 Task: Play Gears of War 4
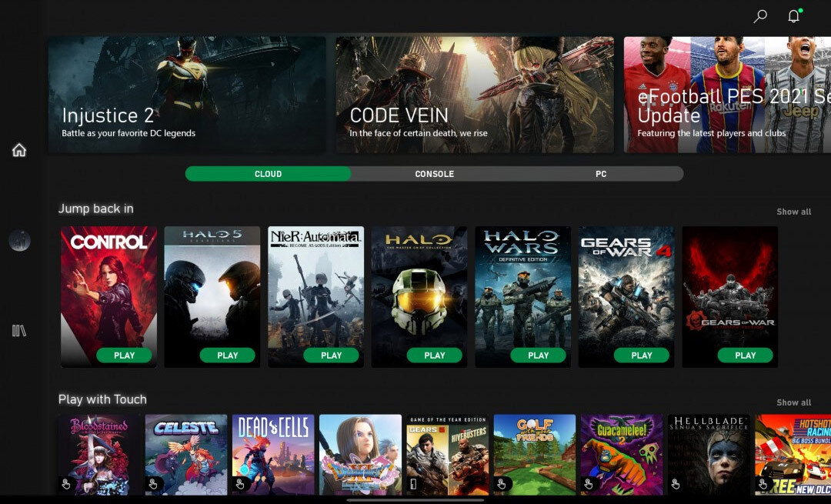tap(642, 355)
